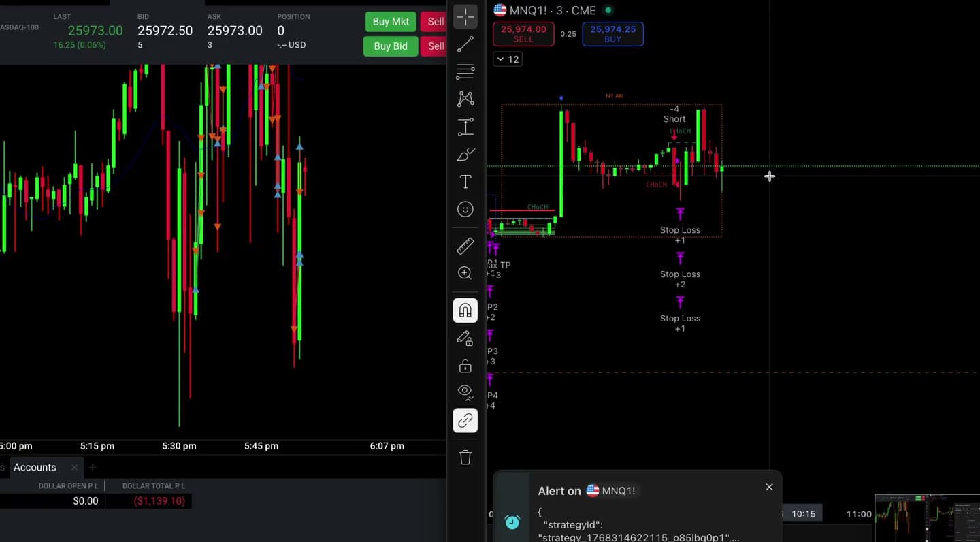Select the trend line drawing tool
Viewport: 980px width, 542px height.
point(465,45)
